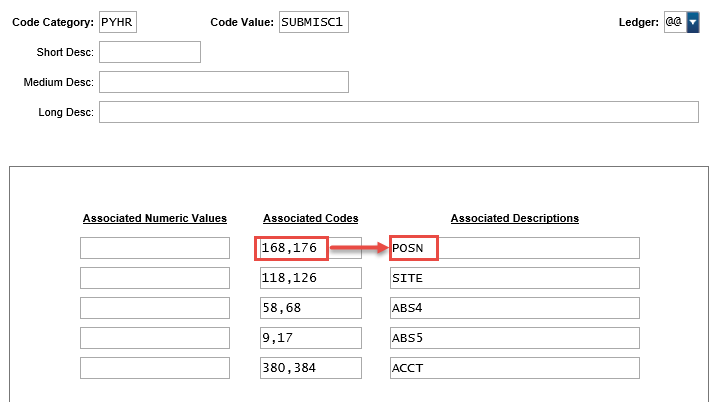
Task: Click the Associated Codes field showing 9,17
Action: 310,338
